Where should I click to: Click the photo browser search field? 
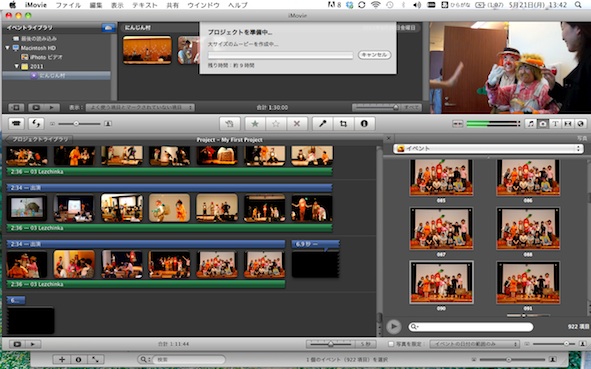471,326
